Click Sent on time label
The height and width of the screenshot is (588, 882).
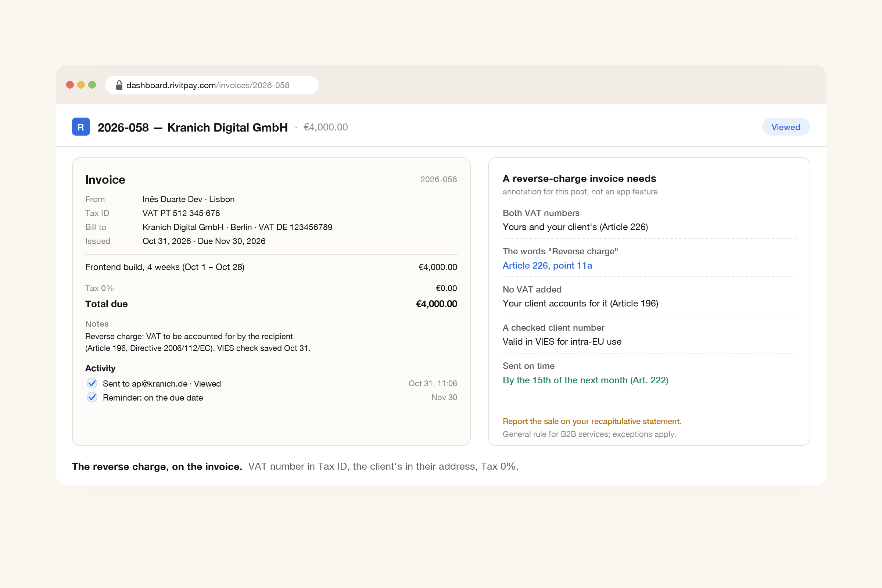click(x=529, y=366)
